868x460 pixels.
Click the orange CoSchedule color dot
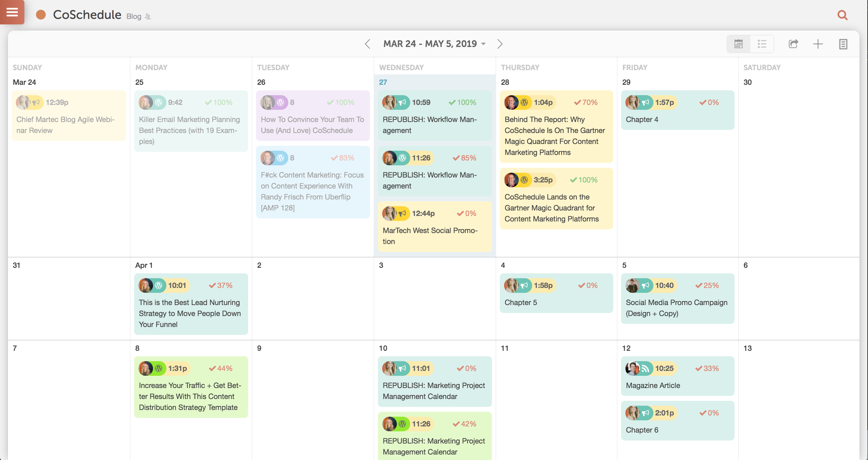tap(41, 15)
